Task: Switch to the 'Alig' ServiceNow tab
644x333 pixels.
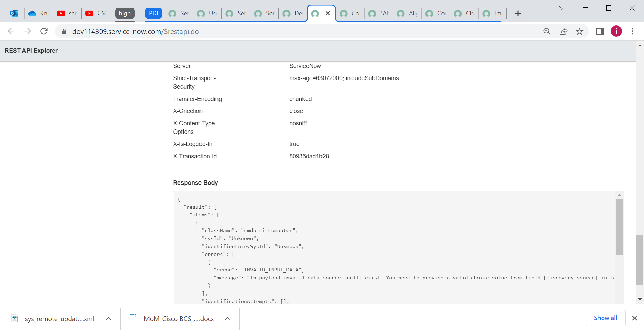Action: click(x=407, y=13)
